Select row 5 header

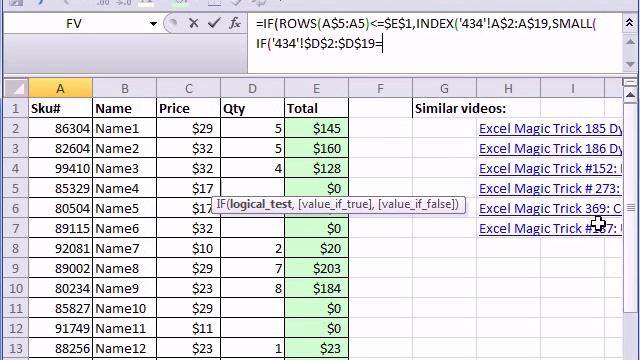(x=16, y=189)
